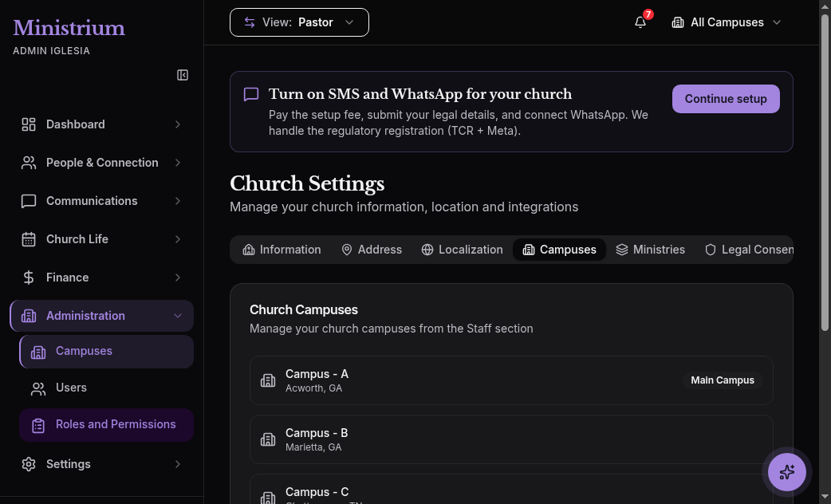Select the Campus - A row
Viewport: 831px width, 504px height.
pyautogui.click(x=511, y=380)
